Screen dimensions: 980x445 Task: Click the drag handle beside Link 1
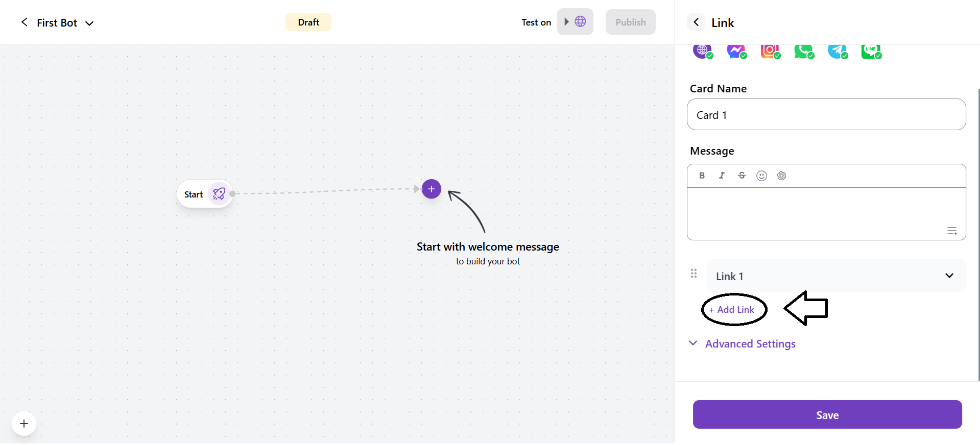(x=694, y=274)
